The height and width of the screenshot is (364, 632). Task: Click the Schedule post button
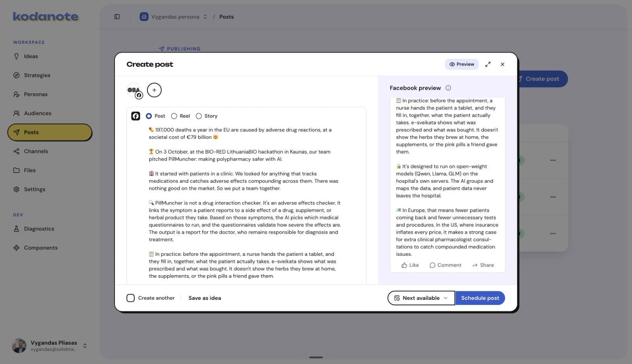tap(480, 298)
